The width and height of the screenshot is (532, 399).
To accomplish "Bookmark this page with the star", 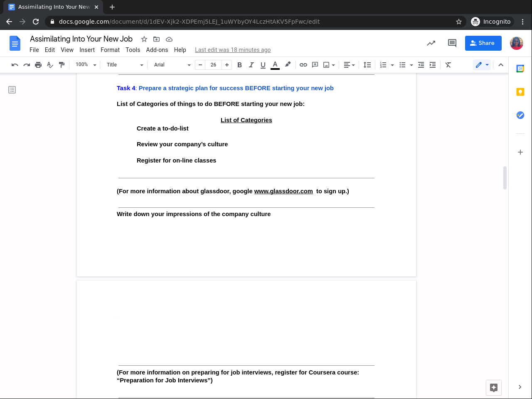I will click(459, 22).
